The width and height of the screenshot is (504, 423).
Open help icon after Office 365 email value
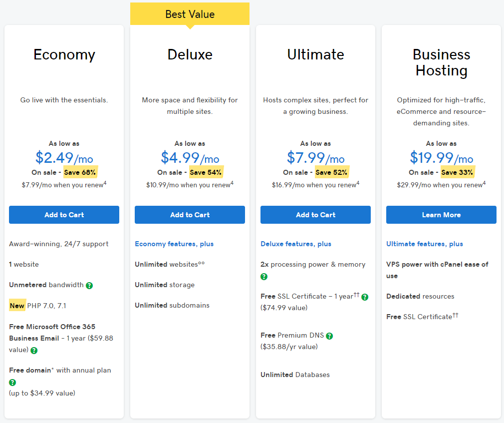click(34, 350)
